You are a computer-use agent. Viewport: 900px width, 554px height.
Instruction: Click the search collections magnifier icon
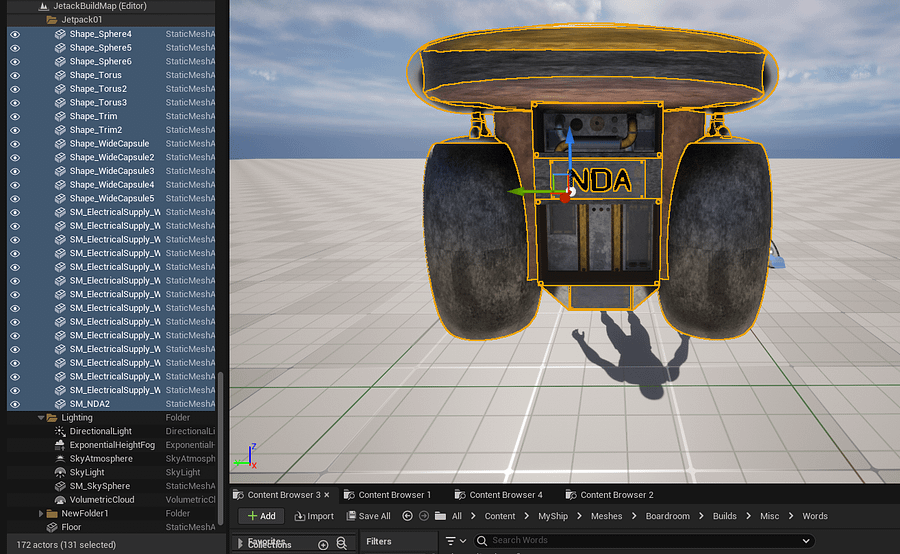tap(342, 543)
